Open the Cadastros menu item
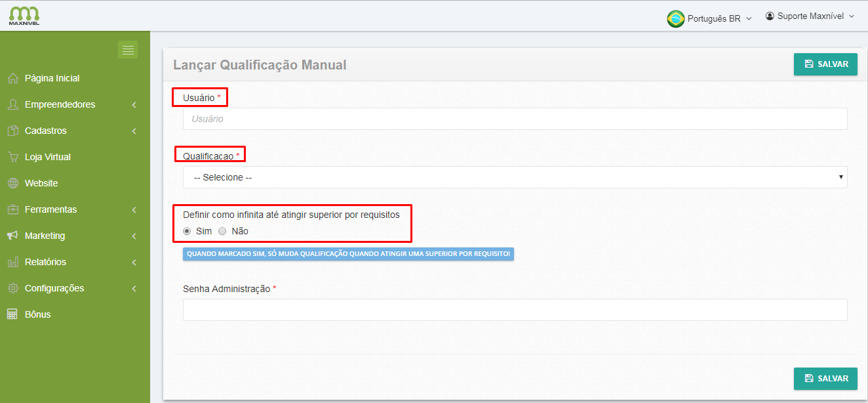This screenshot has height=403, width=868. pyautogui.click(x=45, y=131)
